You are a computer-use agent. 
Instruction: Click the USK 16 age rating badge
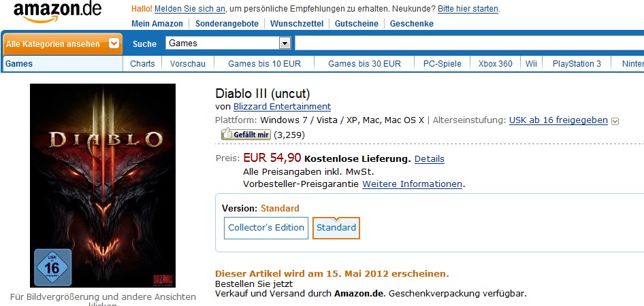point(52,267)
